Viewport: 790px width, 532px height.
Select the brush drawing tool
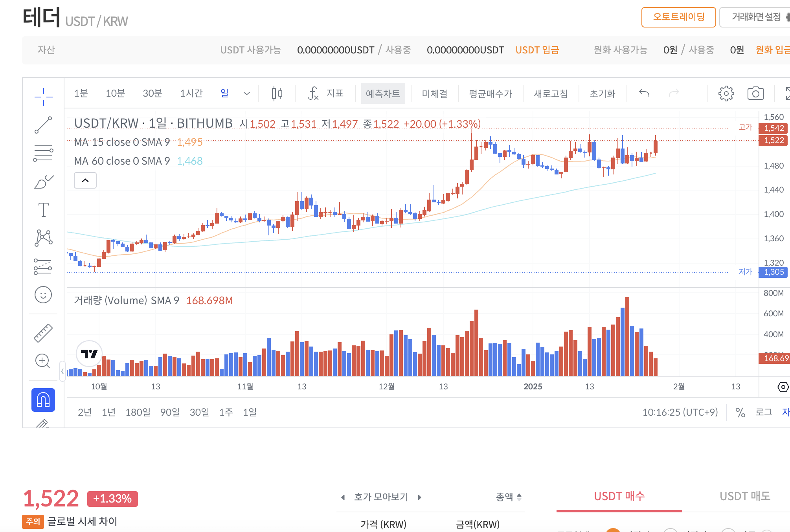click(43, 182)
